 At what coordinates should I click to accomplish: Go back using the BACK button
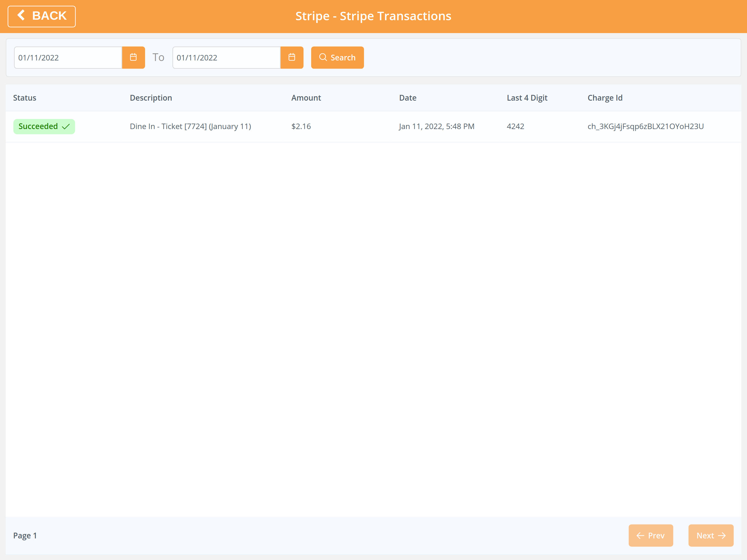point(42,16)
